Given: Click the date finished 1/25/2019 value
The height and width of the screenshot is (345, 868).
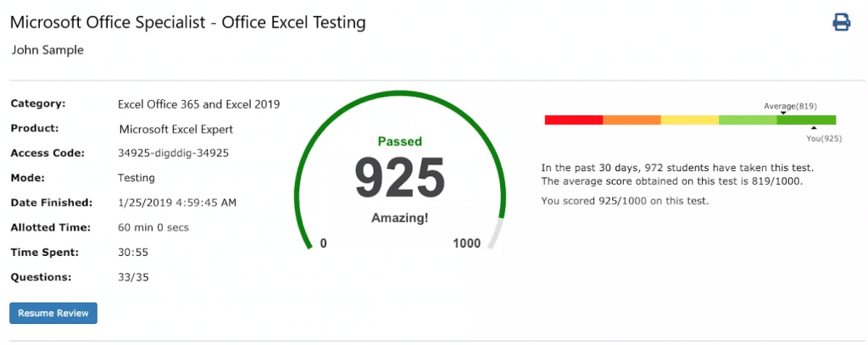Looking at the screenshot, I should 177,203.
